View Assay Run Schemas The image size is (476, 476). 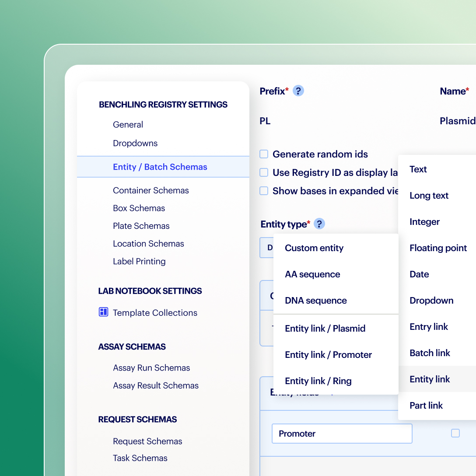click(151, 367)
